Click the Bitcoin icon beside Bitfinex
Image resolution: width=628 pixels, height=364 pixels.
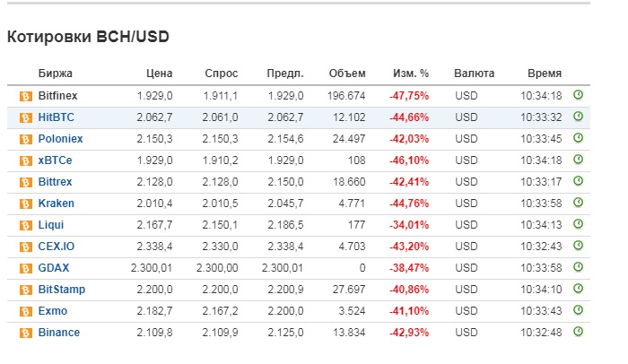(x=26, y=96)
